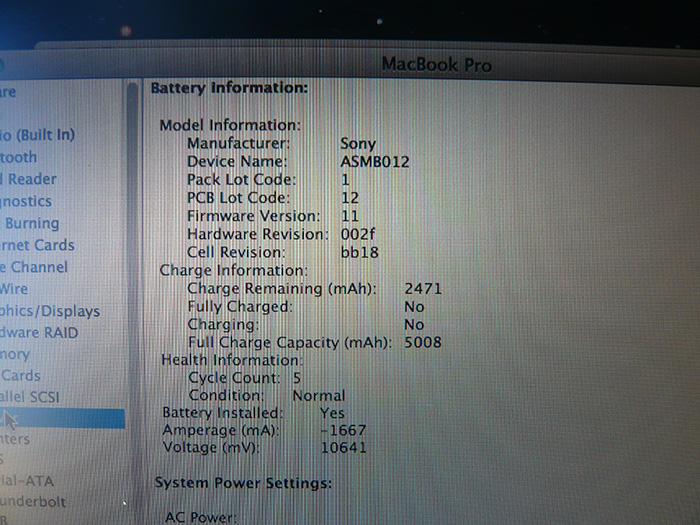Select the Ethernet Cards sidebar item

pos(37,245)
